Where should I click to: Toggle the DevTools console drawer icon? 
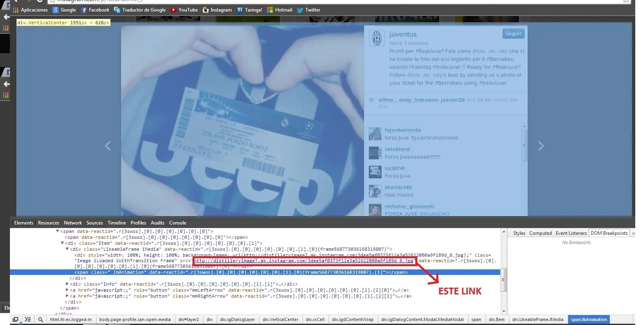click(x=28, y=319)
